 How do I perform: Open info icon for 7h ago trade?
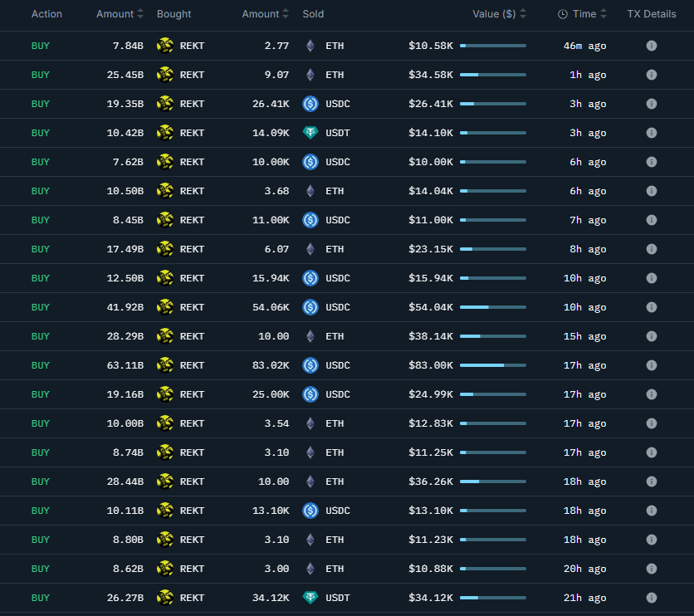pos(651,220)
